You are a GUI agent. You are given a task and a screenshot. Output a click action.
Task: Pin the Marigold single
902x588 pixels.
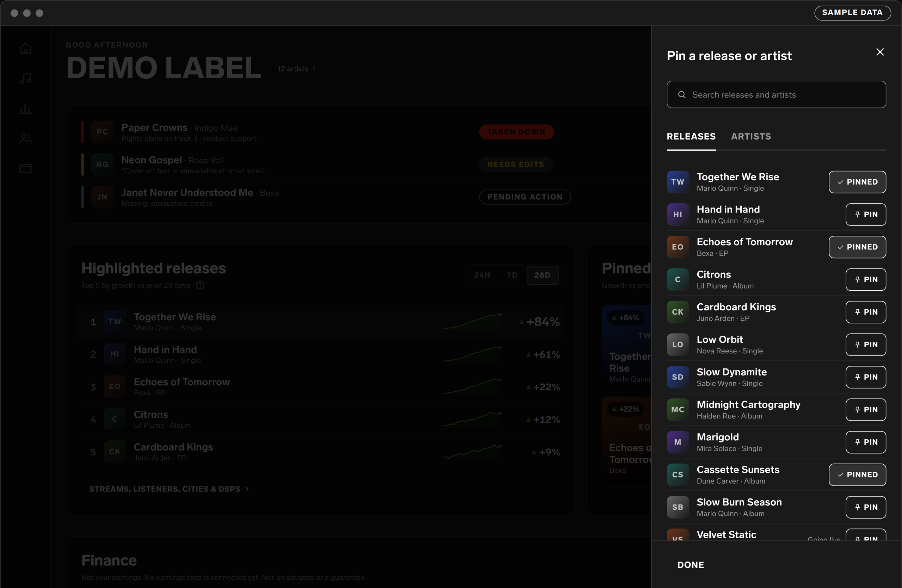(866, 442)
